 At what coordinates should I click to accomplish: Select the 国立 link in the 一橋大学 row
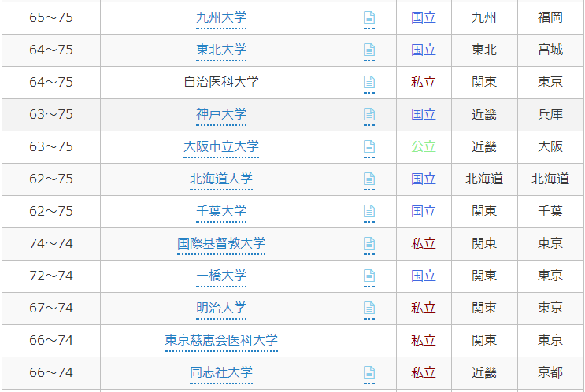[x=423, y=276]
